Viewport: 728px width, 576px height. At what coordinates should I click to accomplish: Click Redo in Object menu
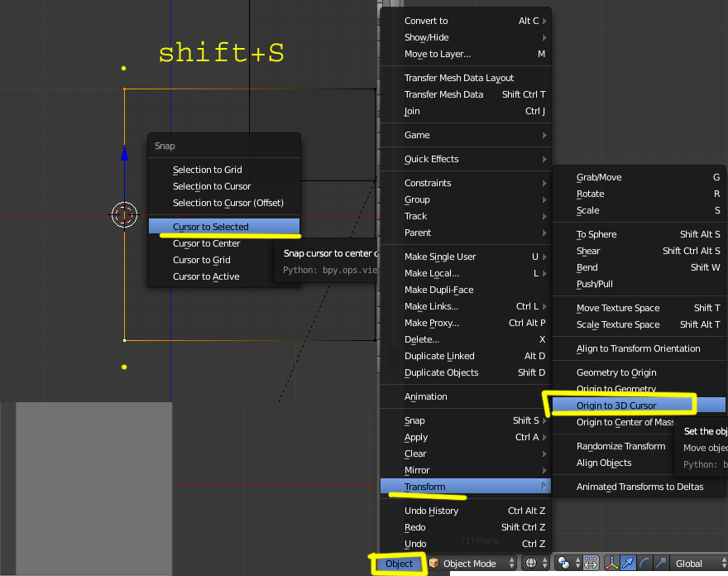pos(466,527)
